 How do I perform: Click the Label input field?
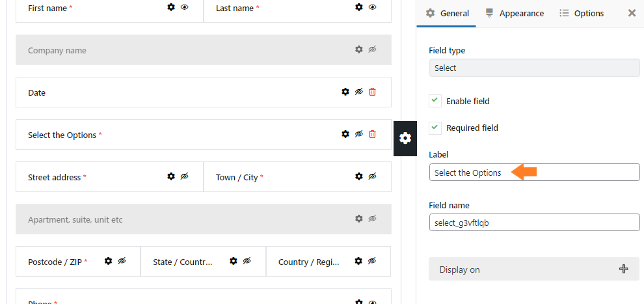click(534, 172)
